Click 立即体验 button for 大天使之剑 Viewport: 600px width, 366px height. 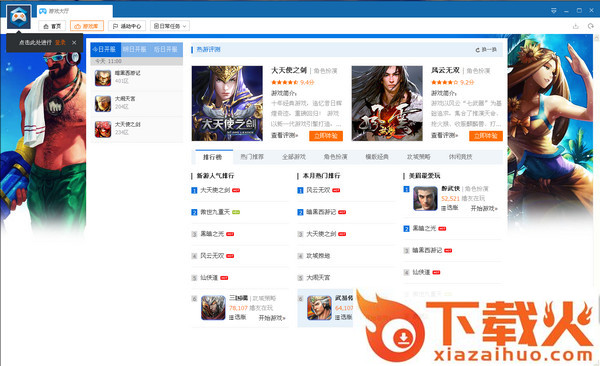326,136
